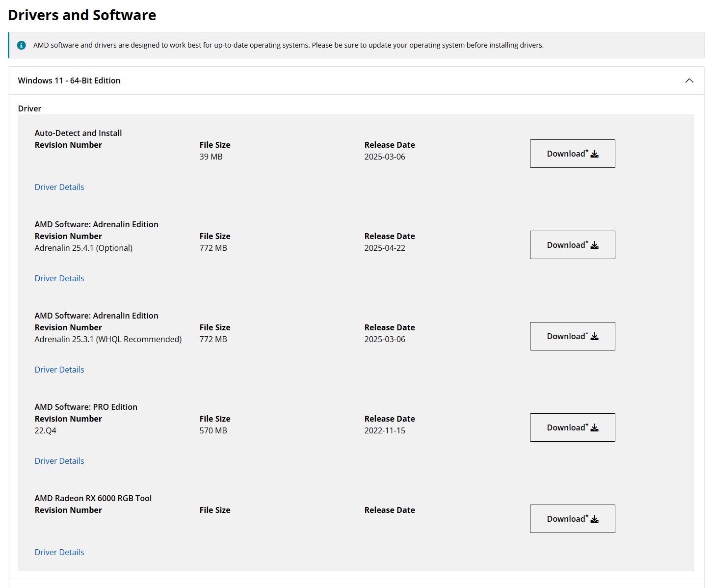Click the 'Windows 11 - 64-Bit Edition' heading
Viewport: 712px width, 588px height.
(x=69, y=80)
